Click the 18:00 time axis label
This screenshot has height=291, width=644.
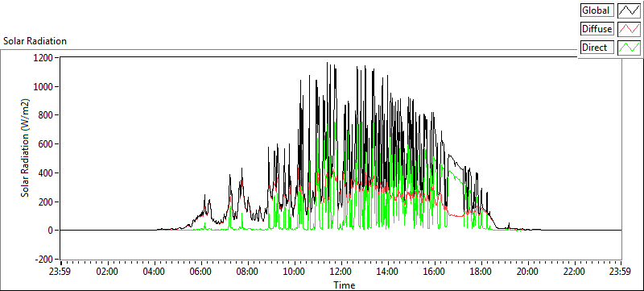(x=481, y=272)
